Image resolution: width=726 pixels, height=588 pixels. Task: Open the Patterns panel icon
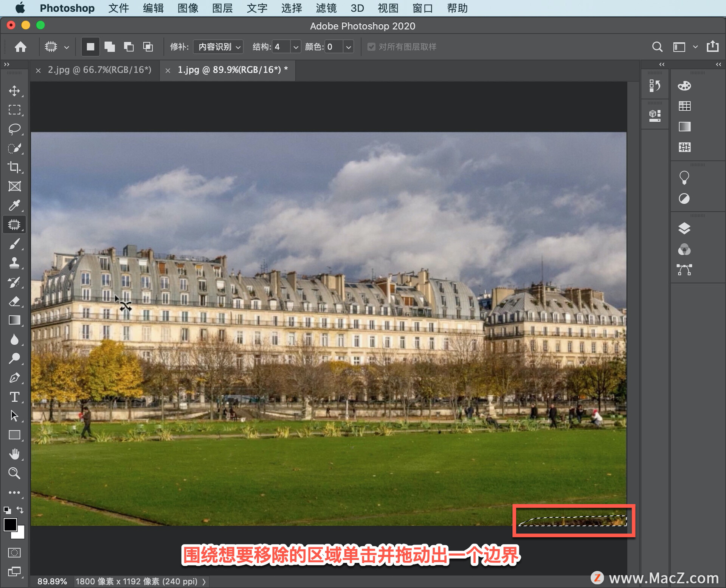pos(684,147)
